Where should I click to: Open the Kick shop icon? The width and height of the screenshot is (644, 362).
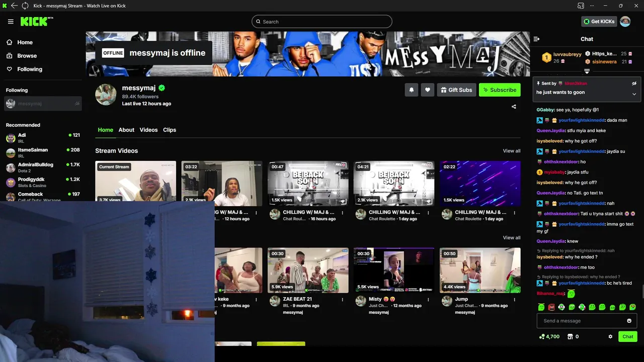pyautogui.click(x=570, y=336)
